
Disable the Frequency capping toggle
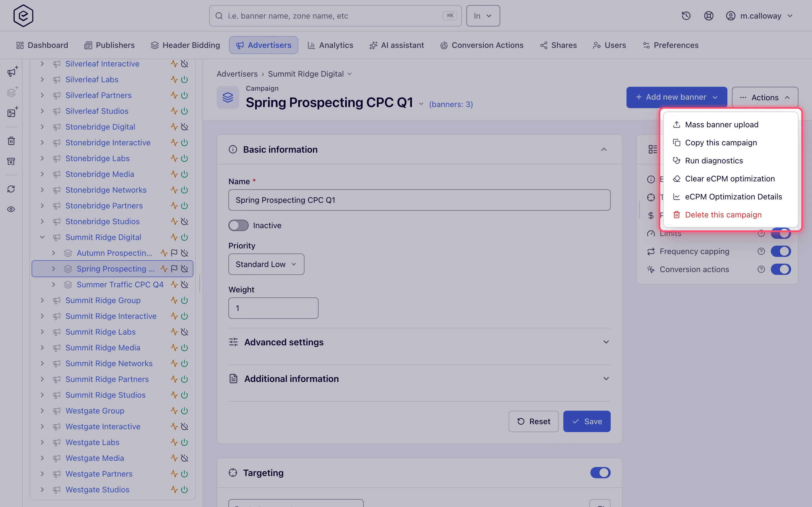[x=780, y=251]
